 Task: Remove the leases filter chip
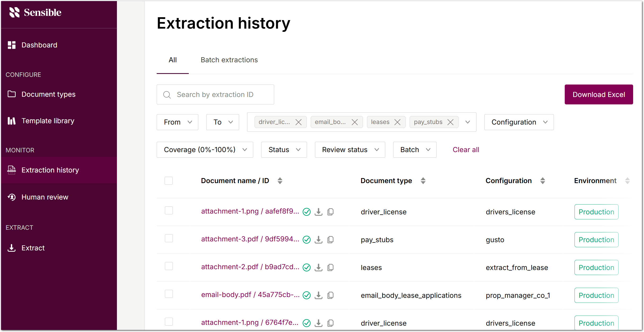(397, 122)
